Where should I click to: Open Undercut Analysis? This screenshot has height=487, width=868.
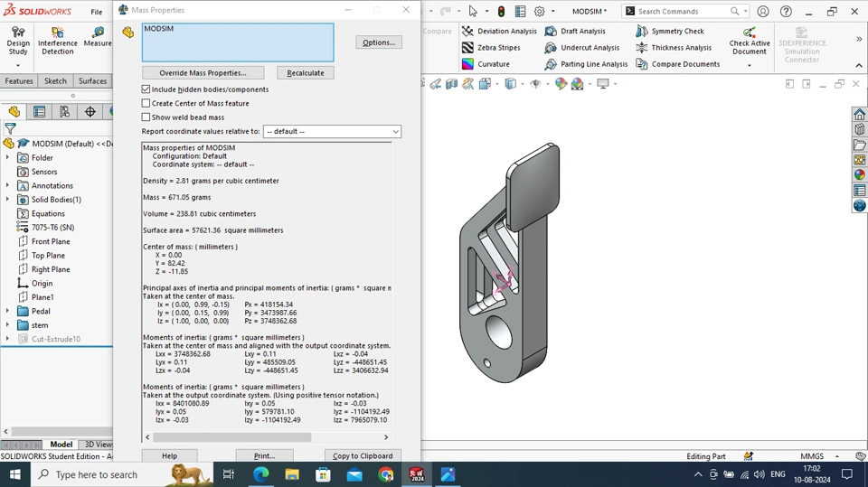click(581, 48)
